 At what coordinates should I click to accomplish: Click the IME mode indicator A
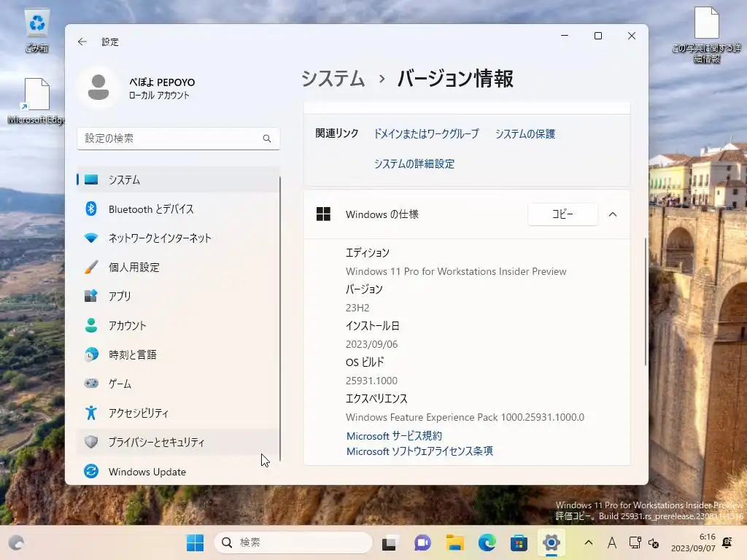612,542
